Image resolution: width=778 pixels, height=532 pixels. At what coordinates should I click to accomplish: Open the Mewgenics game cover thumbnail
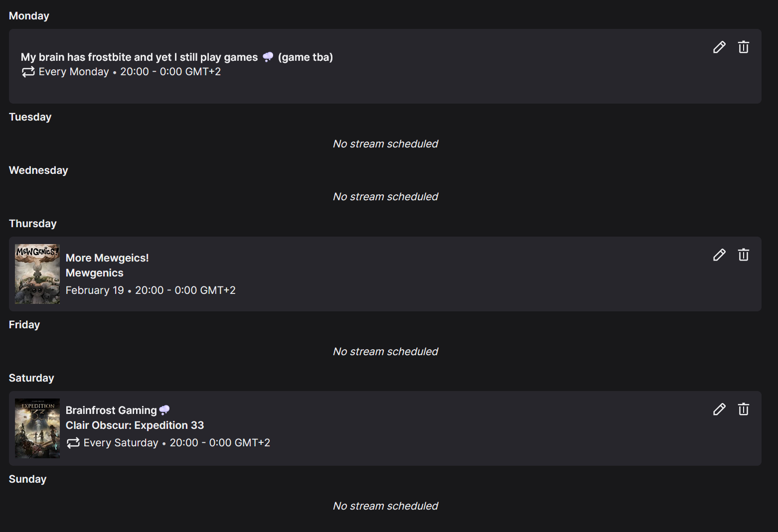click(x=37, y=274)
